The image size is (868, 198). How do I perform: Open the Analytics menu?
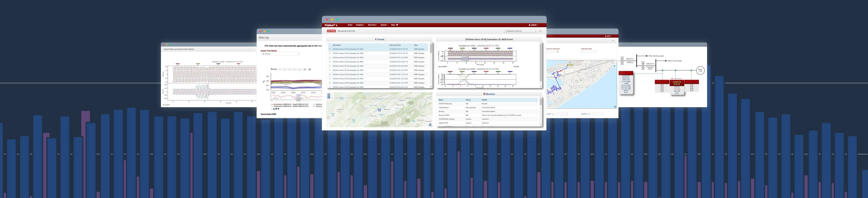pos(360,25)
